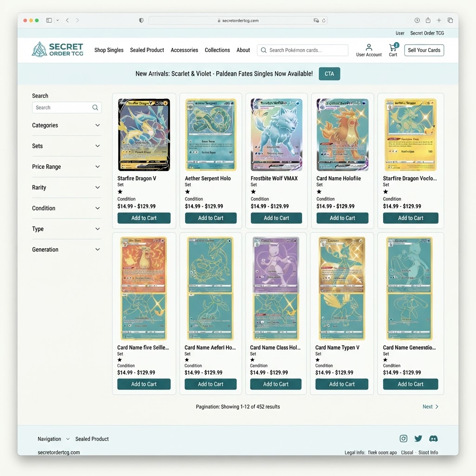
Task: Expand the Price Range filter
Action: point(66,167)
